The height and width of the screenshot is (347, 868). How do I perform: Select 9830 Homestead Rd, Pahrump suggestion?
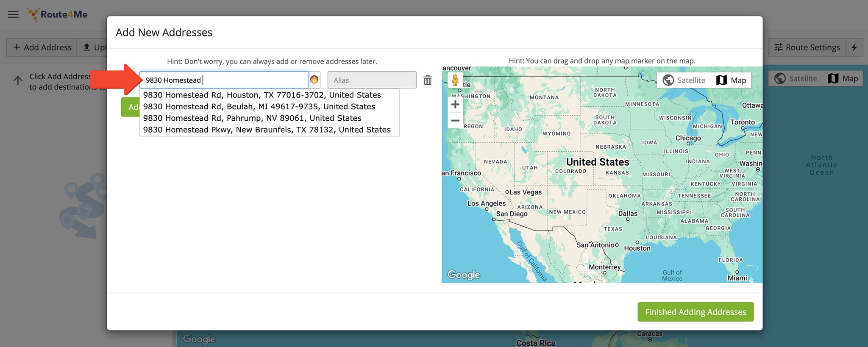(x=269, y=118)
